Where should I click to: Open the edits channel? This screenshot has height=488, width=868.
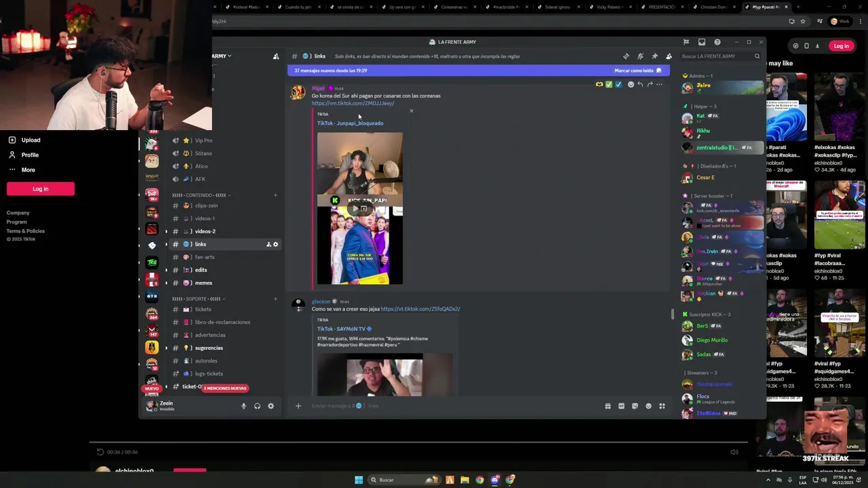[x=224, y=270]
